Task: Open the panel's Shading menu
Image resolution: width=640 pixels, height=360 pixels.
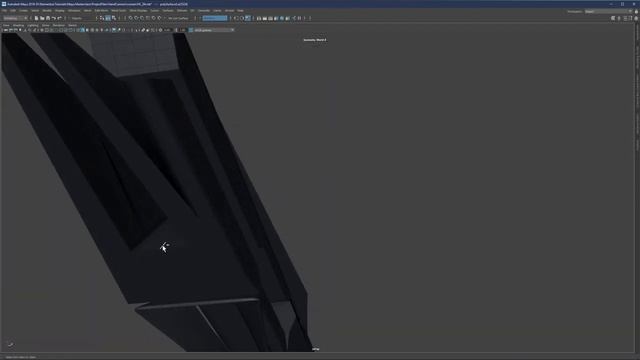Action: click(x=18, y=25)
